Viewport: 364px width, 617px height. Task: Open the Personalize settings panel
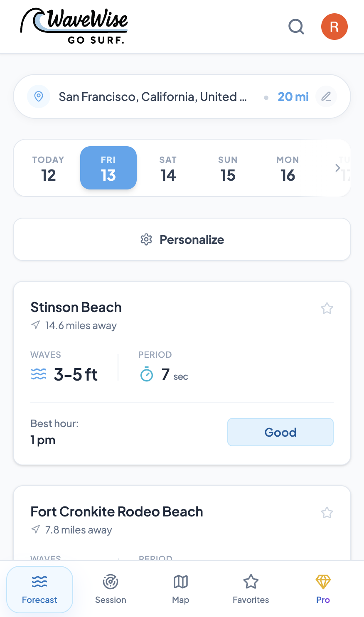pyautogui.click(x=182, y=239)
